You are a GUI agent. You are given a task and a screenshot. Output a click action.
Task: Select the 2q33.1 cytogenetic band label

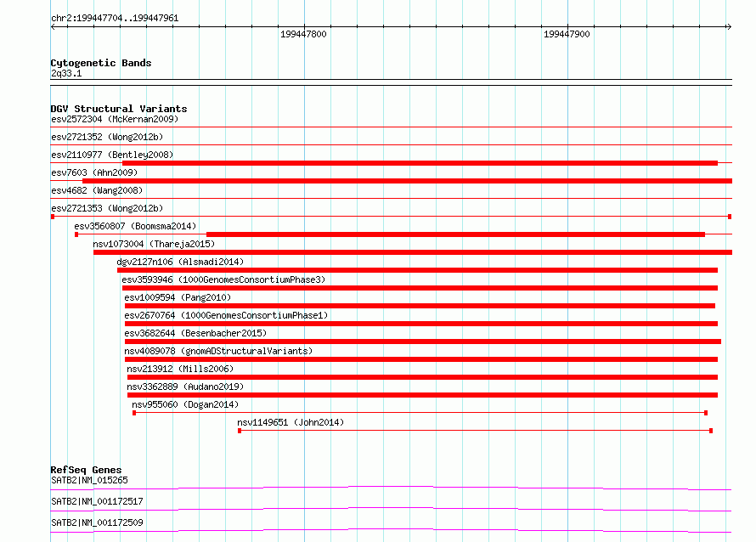66,73
